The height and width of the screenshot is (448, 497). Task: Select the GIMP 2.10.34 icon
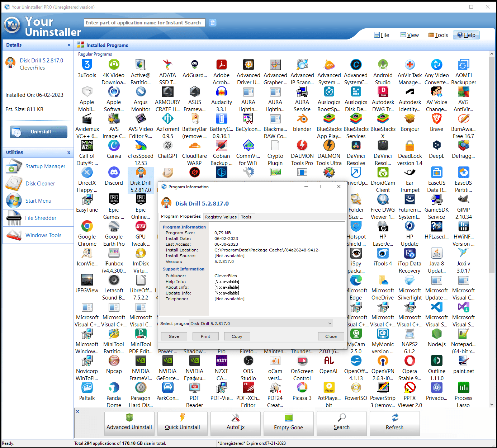coord(464,199)
